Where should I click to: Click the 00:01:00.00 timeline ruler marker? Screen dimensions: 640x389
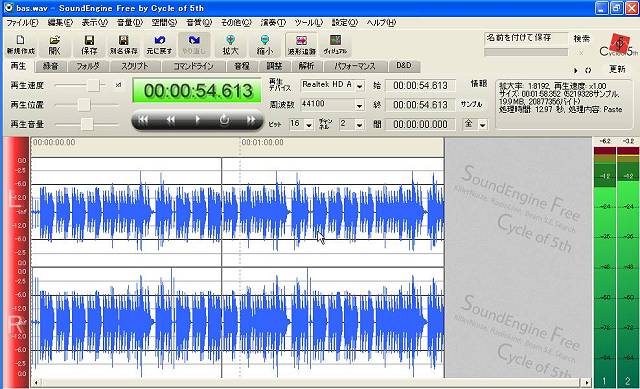(x=262, y=142)
